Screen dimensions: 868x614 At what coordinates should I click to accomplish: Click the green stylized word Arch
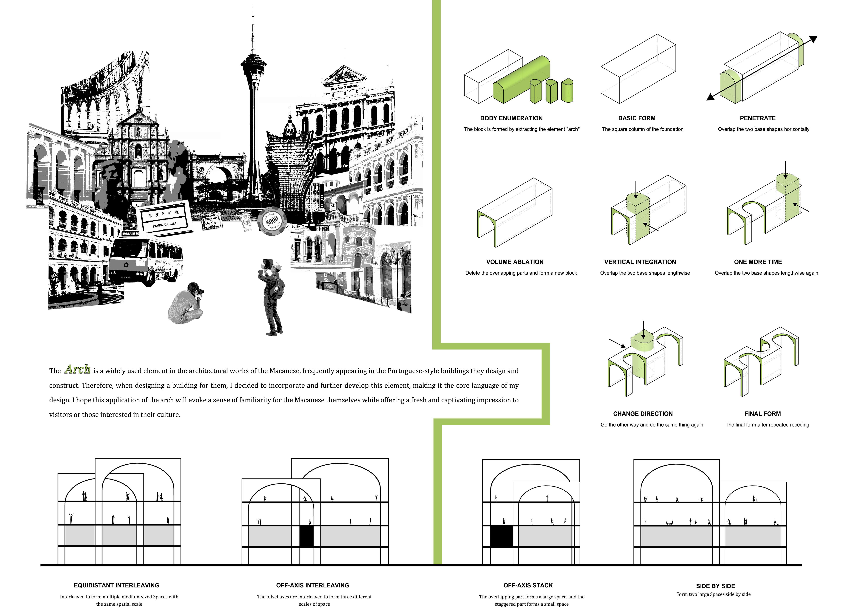point(78,369)
